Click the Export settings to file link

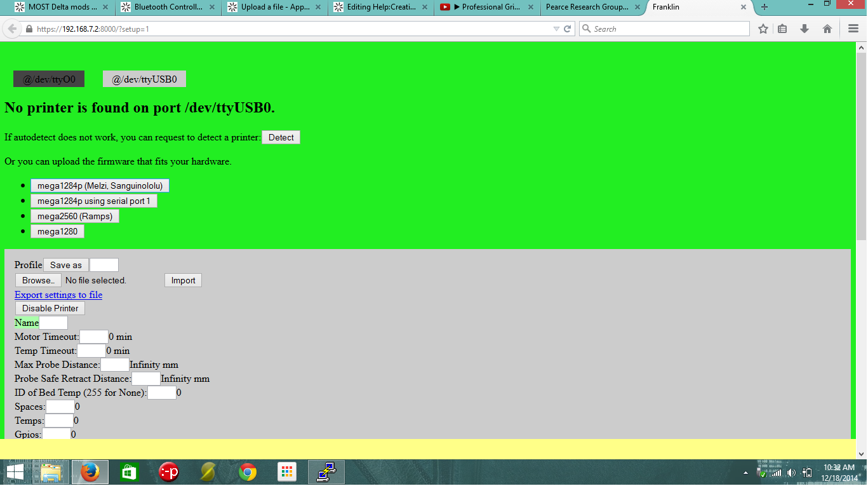point(58,295)
